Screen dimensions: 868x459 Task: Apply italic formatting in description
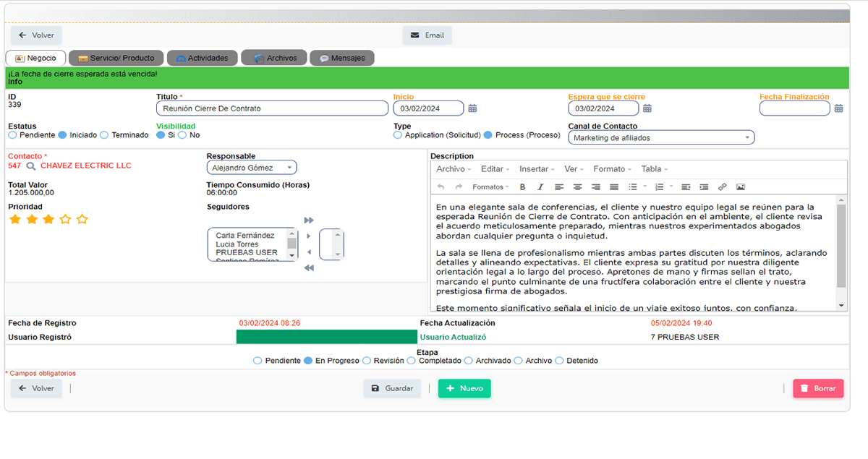click(540, 187)
